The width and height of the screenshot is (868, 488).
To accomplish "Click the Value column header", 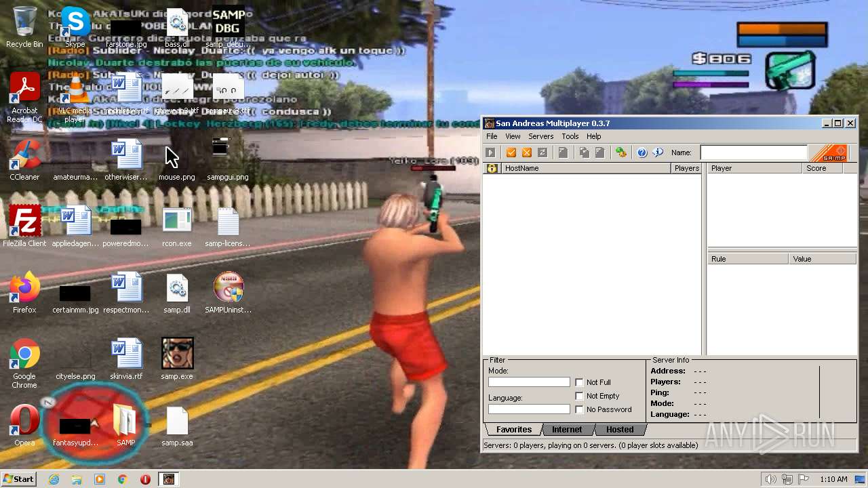I will point(823,259).
